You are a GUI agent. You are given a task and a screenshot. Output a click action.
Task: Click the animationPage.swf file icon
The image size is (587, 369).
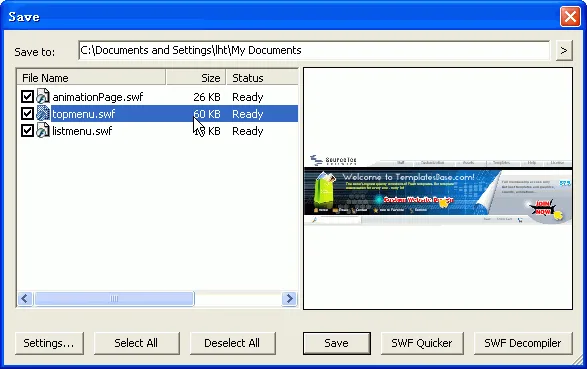click(x=43, y=97)
